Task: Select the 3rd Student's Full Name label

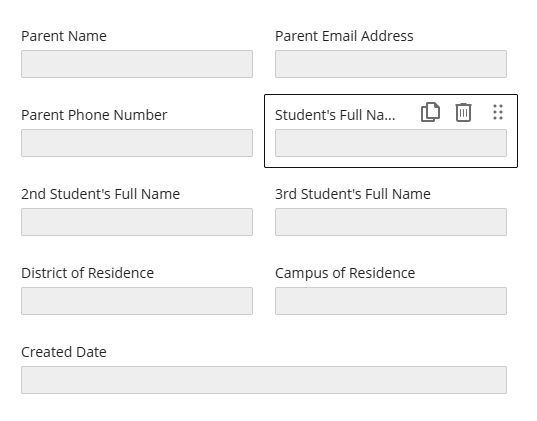Action: tap(353, 194)
